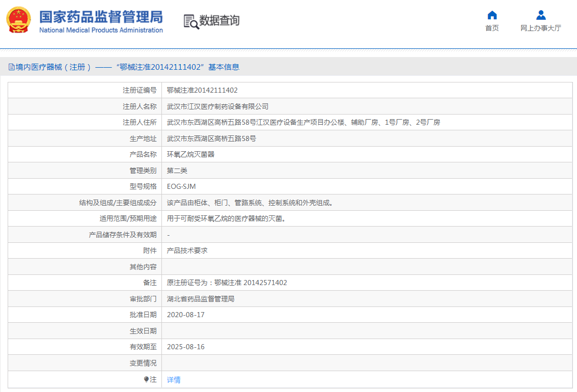The image size is (577, 392).
Task: Navigate to 首页 homepage
Action: point(491,29)
